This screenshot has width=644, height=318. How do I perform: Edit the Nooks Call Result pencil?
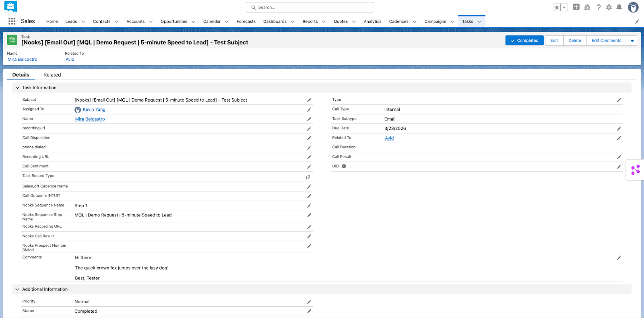point(309,237)
